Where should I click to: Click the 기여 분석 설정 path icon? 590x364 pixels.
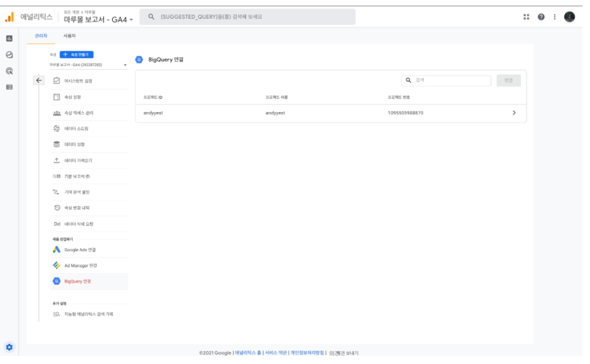click(56, 192)
